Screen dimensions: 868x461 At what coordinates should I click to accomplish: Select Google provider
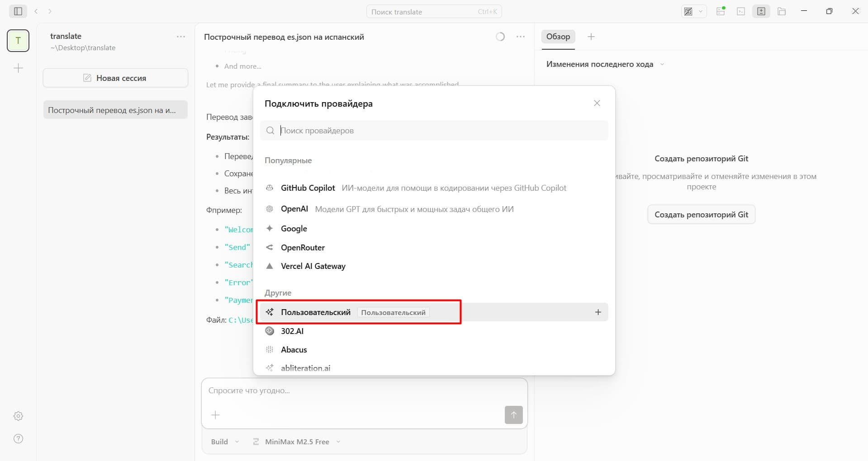tap(434, 229)
